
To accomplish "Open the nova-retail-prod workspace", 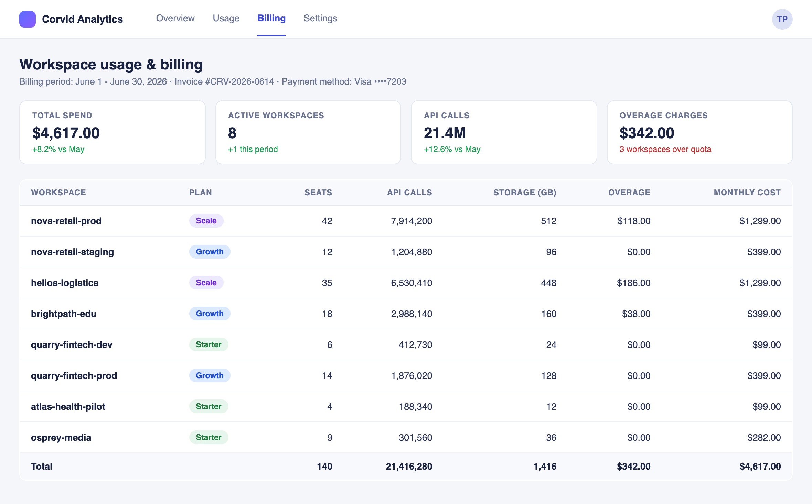I will [x=66, y=221].
